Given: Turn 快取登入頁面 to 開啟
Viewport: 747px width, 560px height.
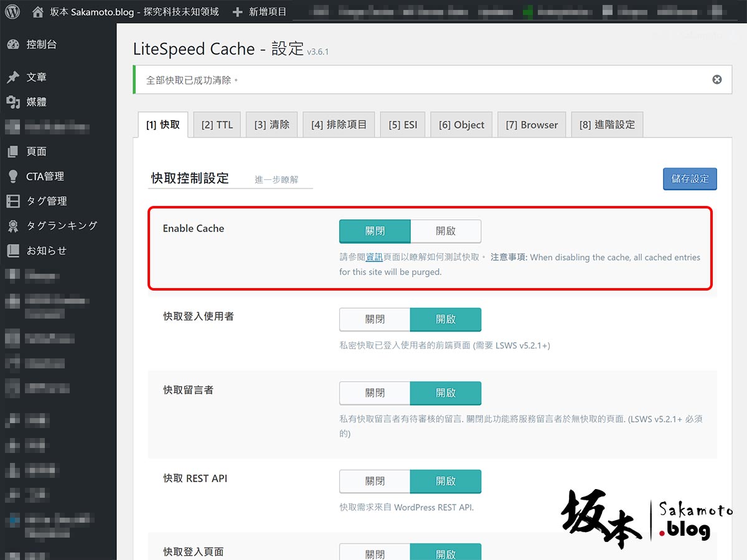Looking at the screenshot, I should pyautogui.click(x=446, y=553).
